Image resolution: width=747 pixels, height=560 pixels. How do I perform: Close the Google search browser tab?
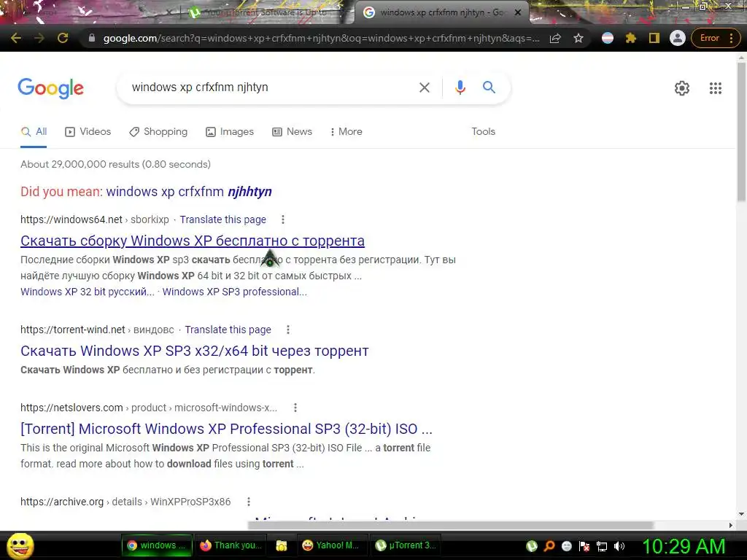point(519,13)
